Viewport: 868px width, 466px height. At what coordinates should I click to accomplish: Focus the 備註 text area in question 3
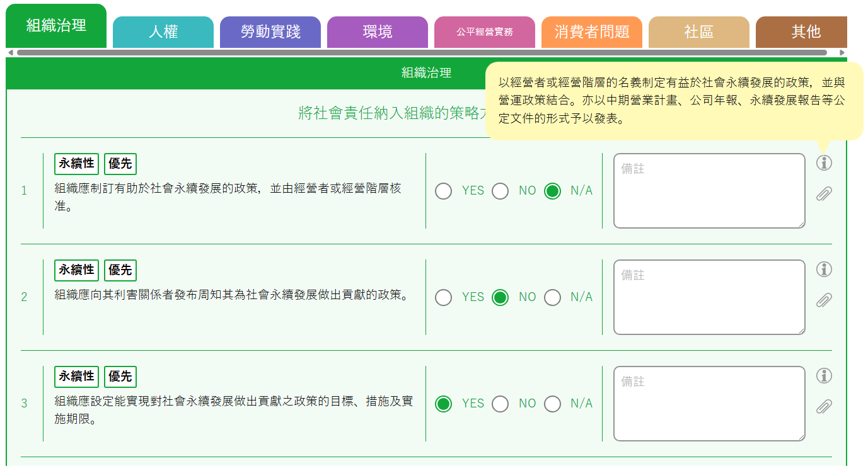709,404
